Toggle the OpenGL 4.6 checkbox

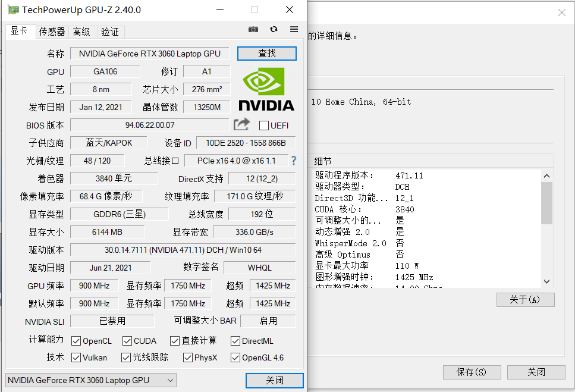click(235, 357)
